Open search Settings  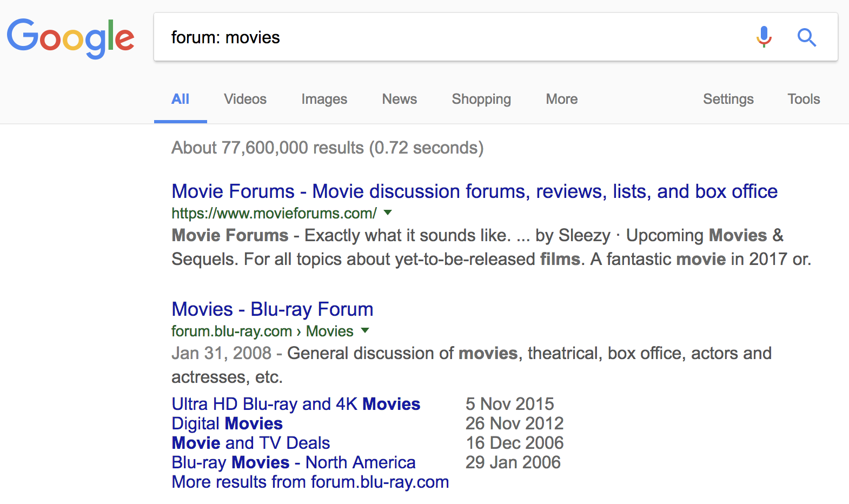pyautogui.click(x=728, y=99)
